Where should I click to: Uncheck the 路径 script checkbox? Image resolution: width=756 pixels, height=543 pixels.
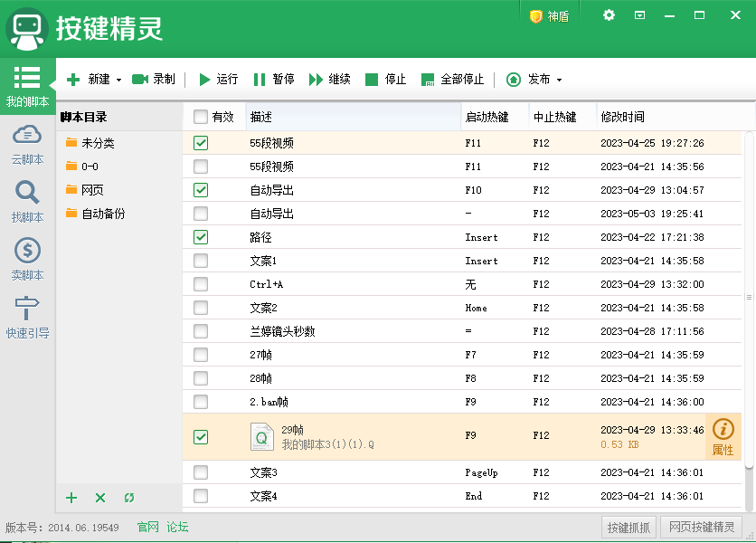tap(201, 237)
